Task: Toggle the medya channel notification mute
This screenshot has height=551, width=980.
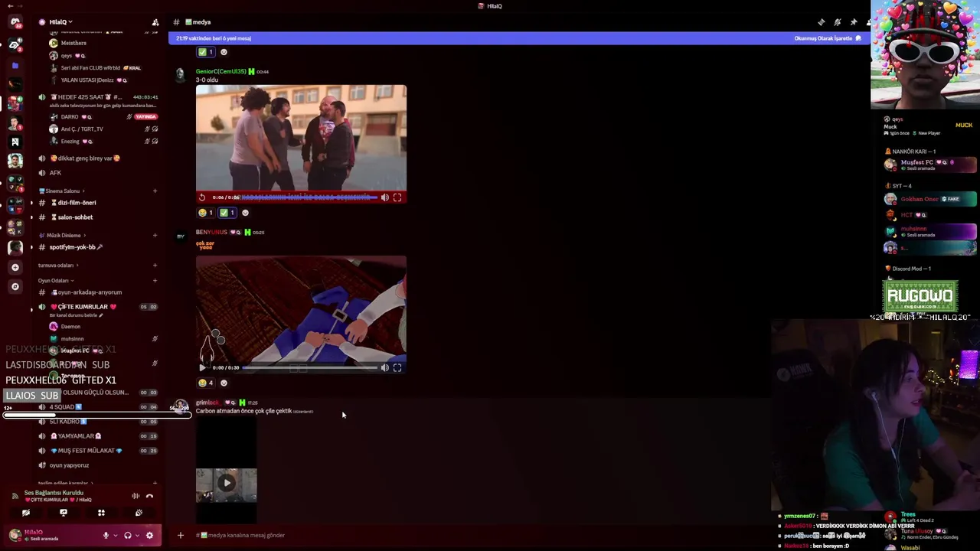Action: [x=837, y=22]
